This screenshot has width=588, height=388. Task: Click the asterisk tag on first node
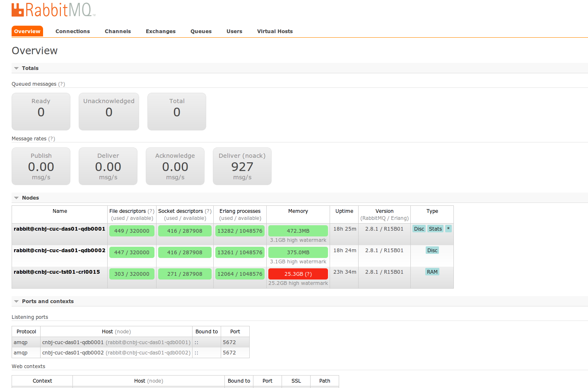click(x=448, y=229)
